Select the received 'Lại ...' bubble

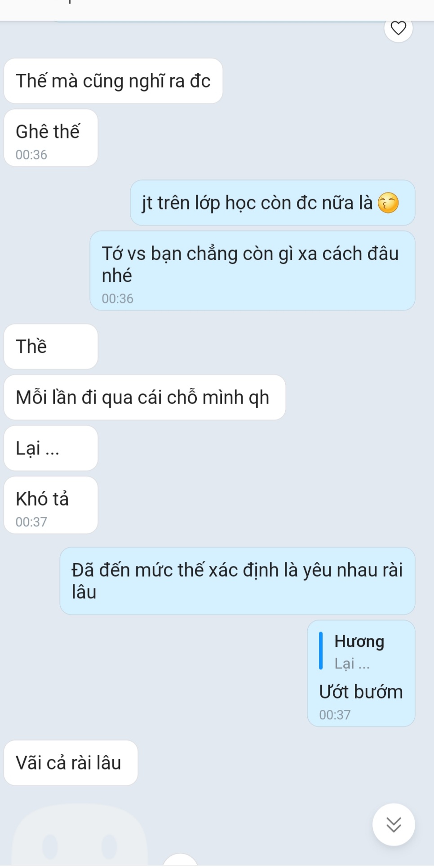click(51, 448)
